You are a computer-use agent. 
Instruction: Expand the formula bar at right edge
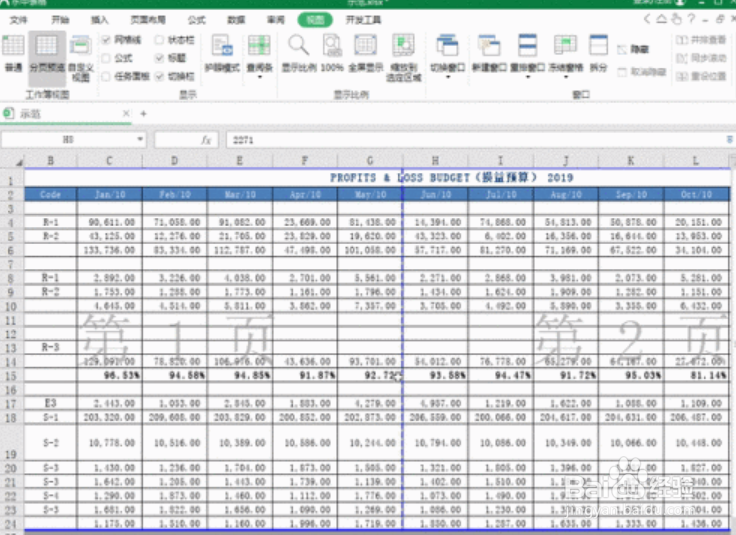[x=730, y=139]
